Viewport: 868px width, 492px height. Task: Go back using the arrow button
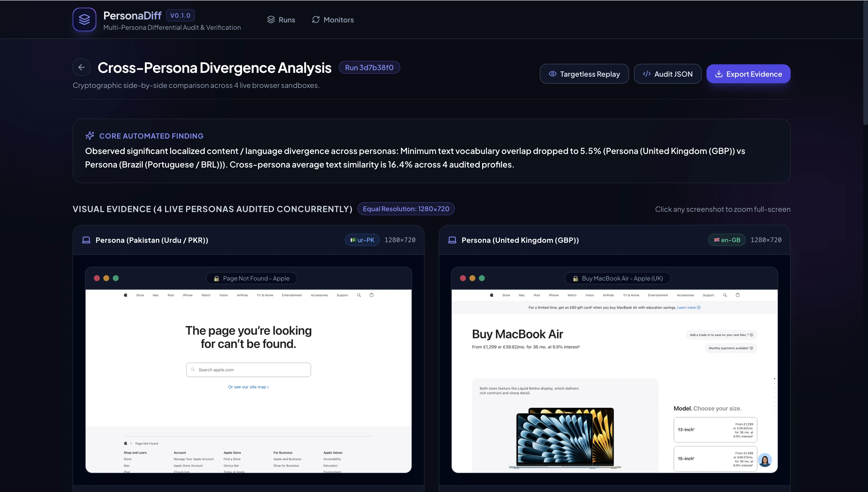point(81,67)
